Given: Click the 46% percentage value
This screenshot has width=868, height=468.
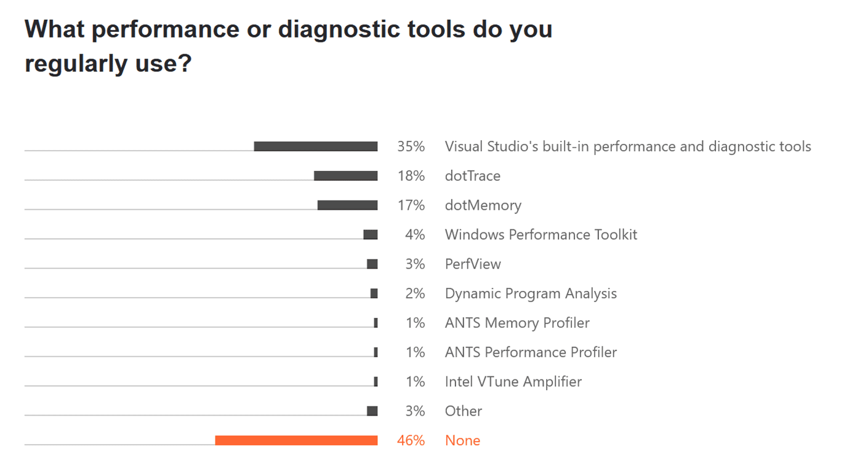Looking at the screenshot, I should tap(411, 440).
